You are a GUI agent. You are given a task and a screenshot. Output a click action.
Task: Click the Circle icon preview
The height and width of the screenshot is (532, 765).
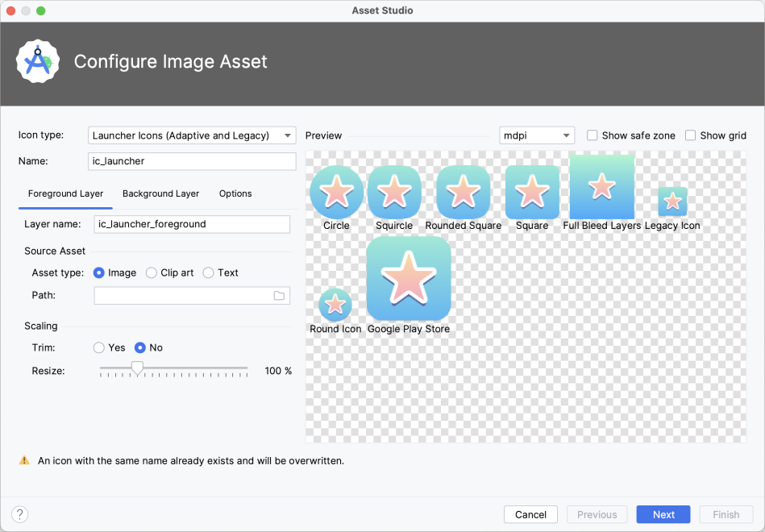tap(336, 192)
